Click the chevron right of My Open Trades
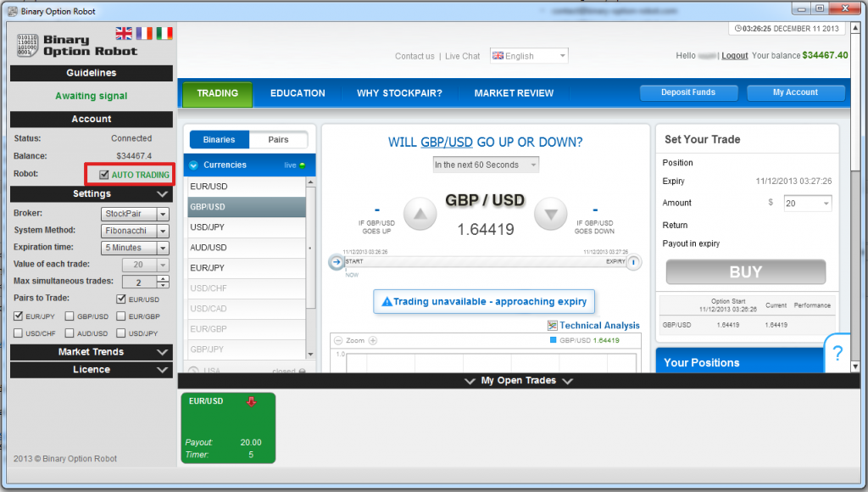868x492 pixels. (567, 381)
